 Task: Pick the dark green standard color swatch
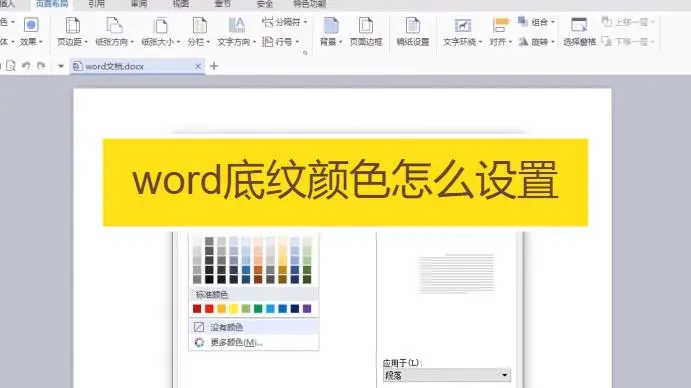point(258,309)
